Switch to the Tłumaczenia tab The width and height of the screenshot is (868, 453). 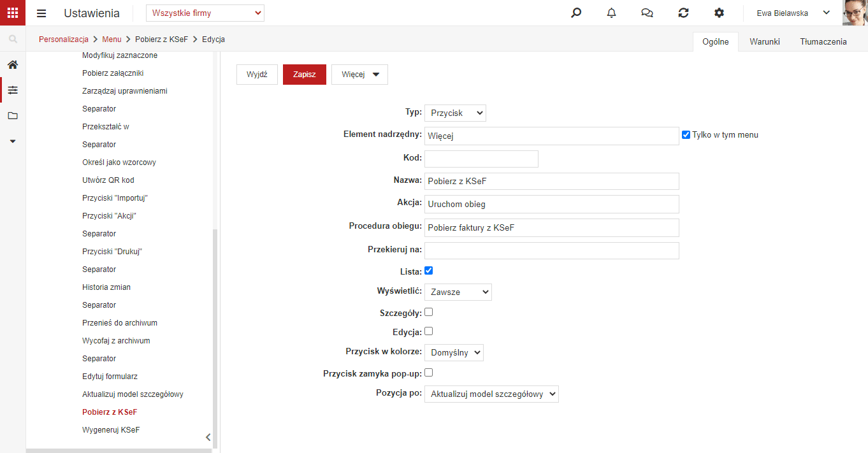pyautogui.click(x=823, y=41)
